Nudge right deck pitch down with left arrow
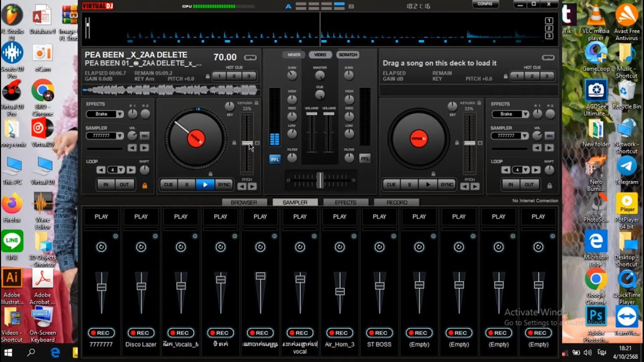The width and height of the screenshot is (644, 362). (464, 187)
